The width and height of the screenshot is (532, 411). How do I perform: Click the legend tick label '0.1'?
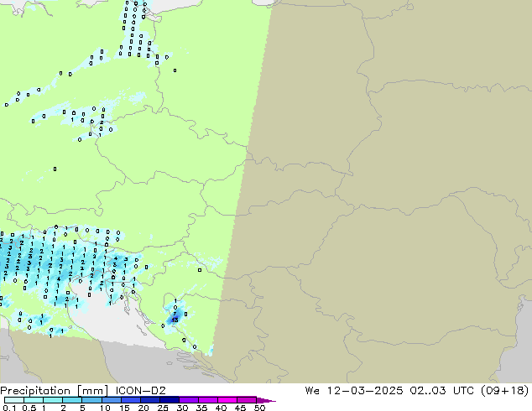[x=9, y=408]
